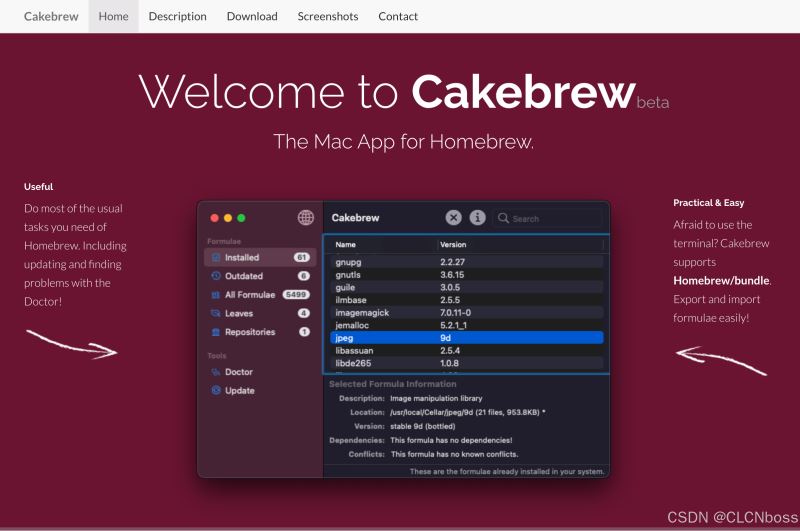Select the ilmbase formula row
This screenshot has height=531, width=800.
pyautogui.click(x=467, y=300)
